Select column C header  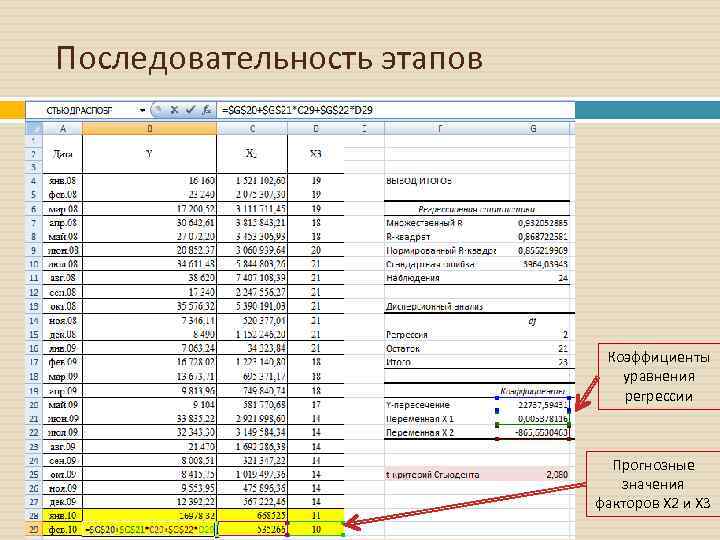(x=252, y=129)
